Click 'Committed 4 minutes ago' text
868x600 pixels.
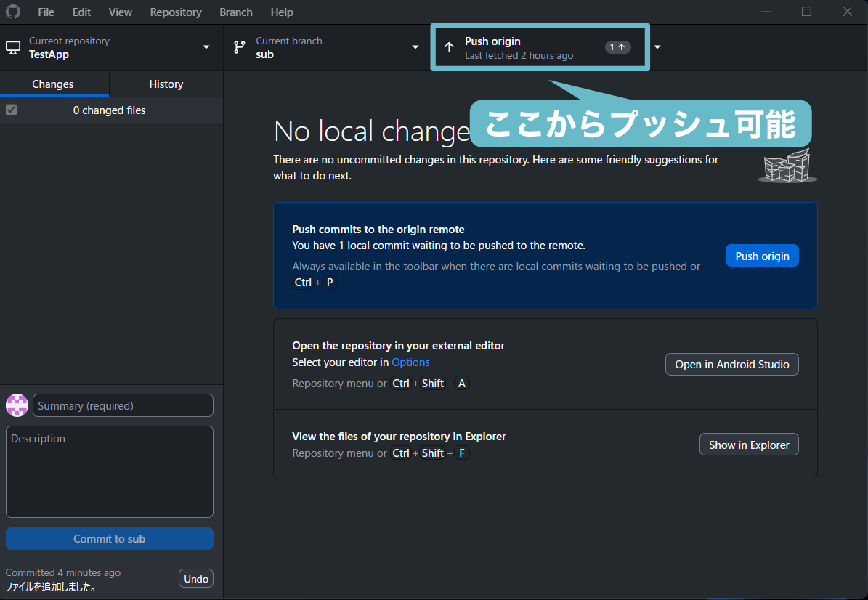[x=63, y=572]
